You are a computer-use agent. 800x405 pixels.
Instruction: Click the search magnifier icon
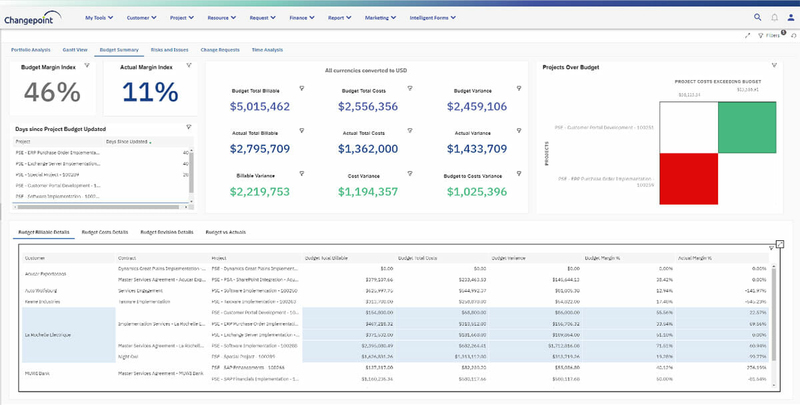(x=757, y=17)
